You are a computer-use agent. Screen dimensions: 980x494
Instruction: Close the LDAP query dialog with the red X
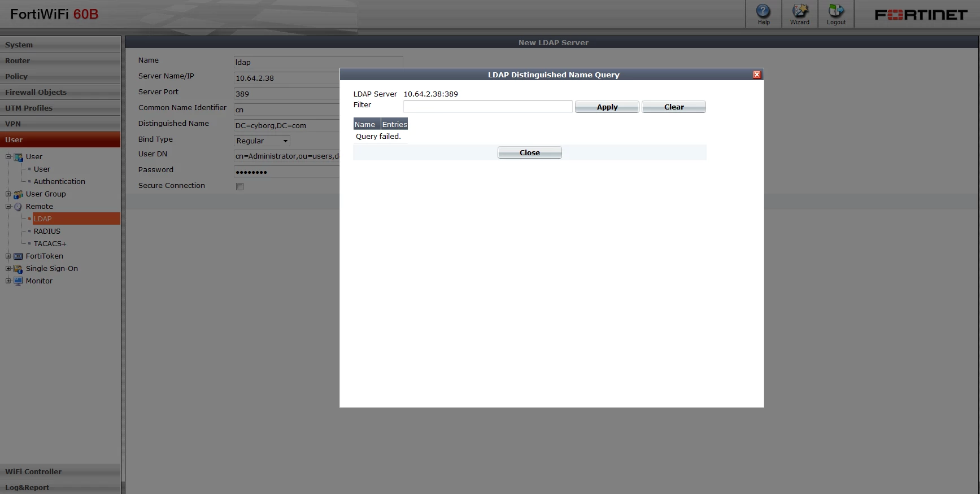(757, 75)
